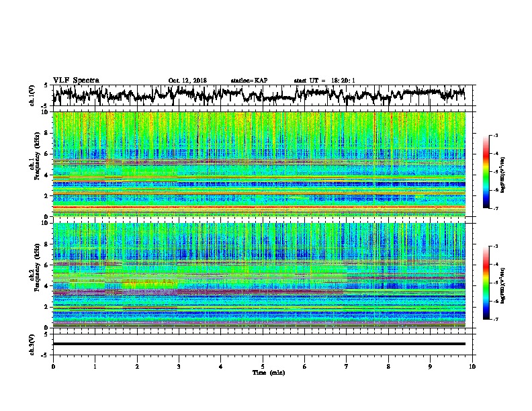Click the ch.1 voltage waveform trace panel
532x411 pixels.
[262, 95]
